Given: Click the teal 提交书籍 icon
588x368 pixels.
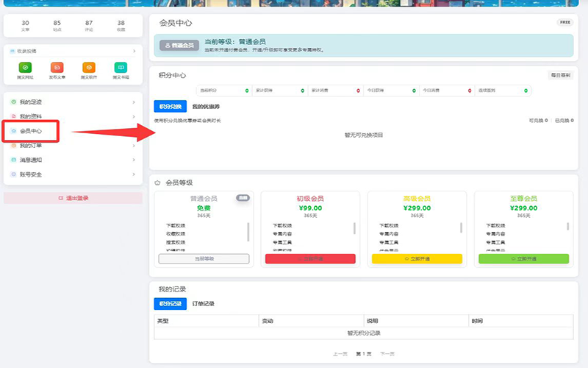Looking at the screenshot, I should pos(121,67).
